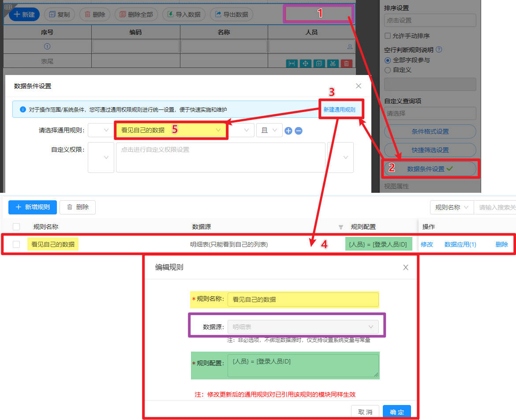Screen dimensions: 516x420
Task: Click the 删除 toolbar button in table header
Action: (x=95, y=15)
